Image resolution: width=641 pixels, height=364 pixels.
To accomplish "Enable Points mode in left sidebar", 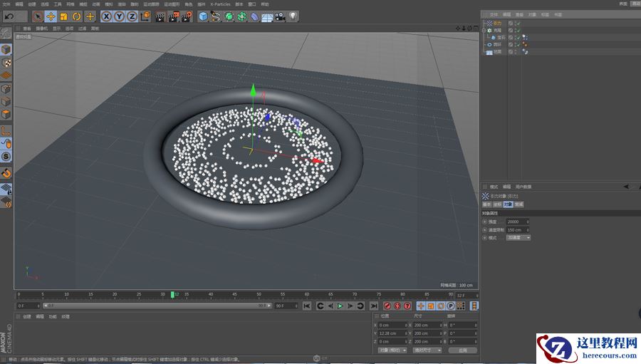I will pyautogui.click(x=6, y=89).
